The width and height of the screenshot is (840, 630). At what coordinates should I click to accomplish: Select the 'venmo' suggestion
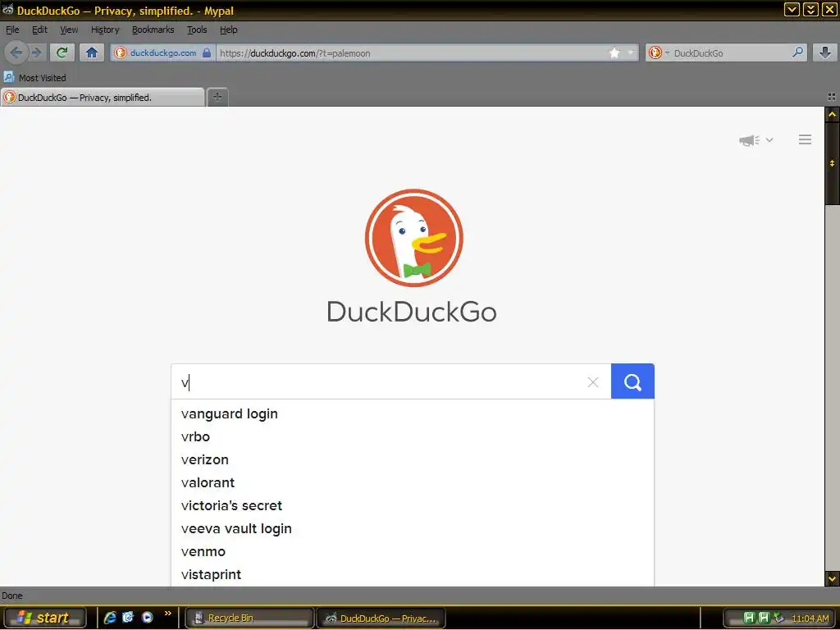coord(413,552)
